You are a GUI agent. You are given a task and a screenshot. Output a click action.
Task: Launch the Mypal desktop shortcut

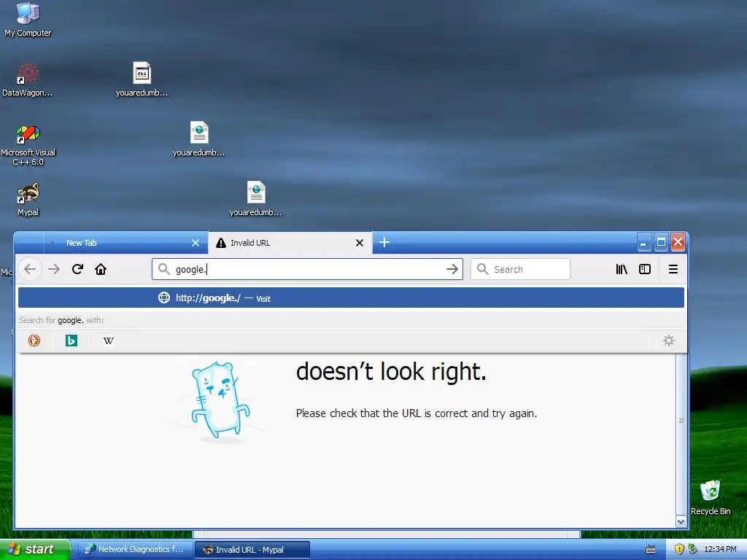(28, 199)
